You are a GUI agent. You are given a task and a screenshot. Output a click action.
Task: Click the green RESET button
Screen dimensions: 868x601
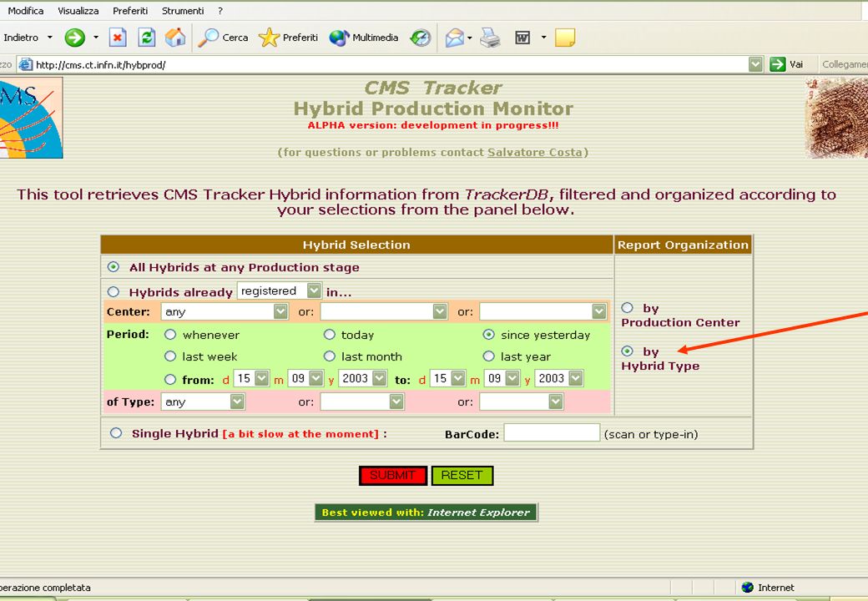462,476
